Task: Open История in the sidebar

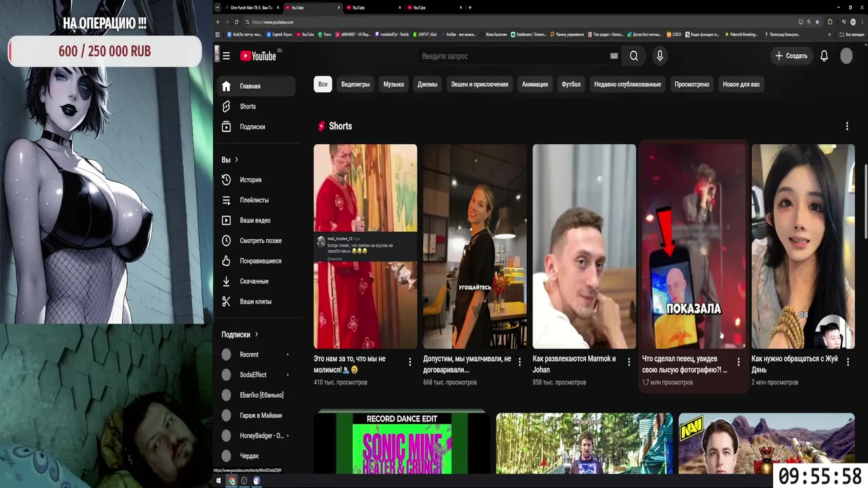Action: pos(257,180)
